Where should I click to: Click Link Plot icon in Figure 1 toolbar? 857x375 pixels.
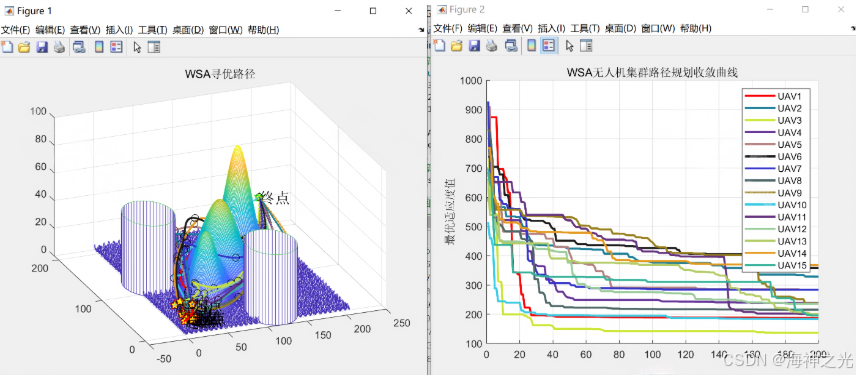point(79,48)
